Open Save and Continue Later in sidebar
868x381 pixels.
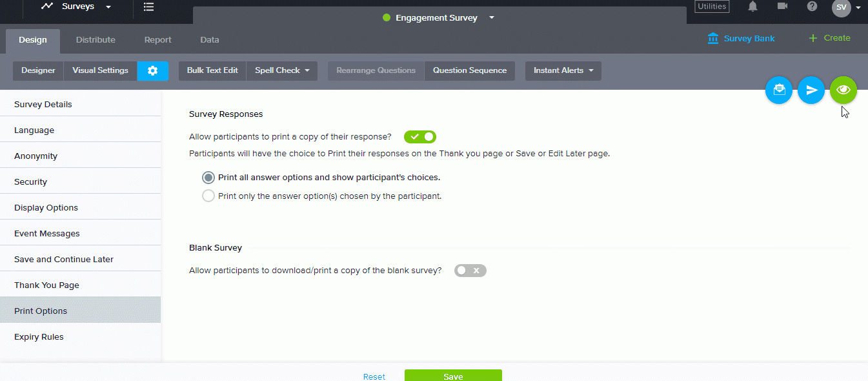point(80,259)
